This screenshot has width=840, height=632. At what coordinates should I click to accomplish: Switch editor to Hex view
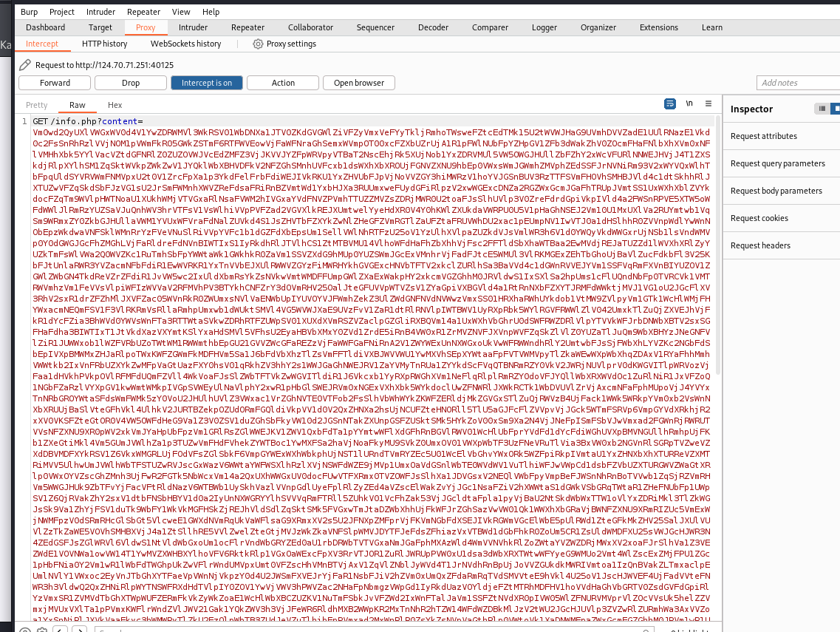pyautogui.click(x=115, y=105)
